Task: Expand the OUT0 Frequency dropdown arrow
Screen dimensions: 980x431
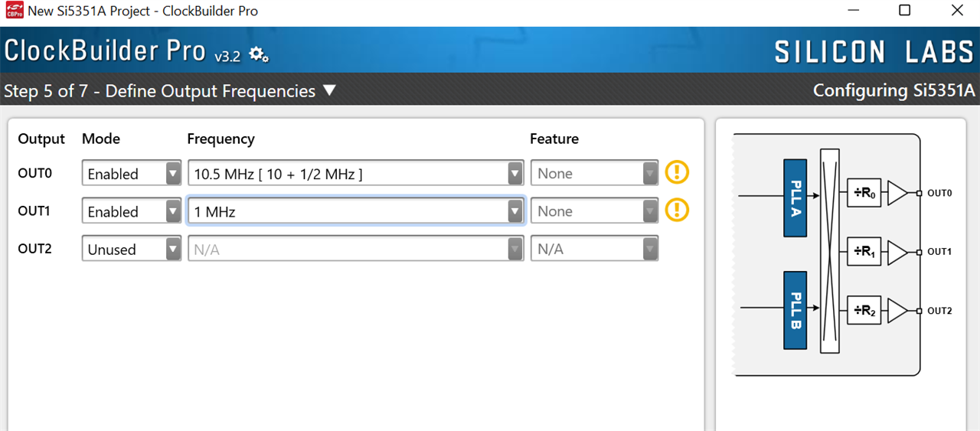Action: [x=515, y=174]
